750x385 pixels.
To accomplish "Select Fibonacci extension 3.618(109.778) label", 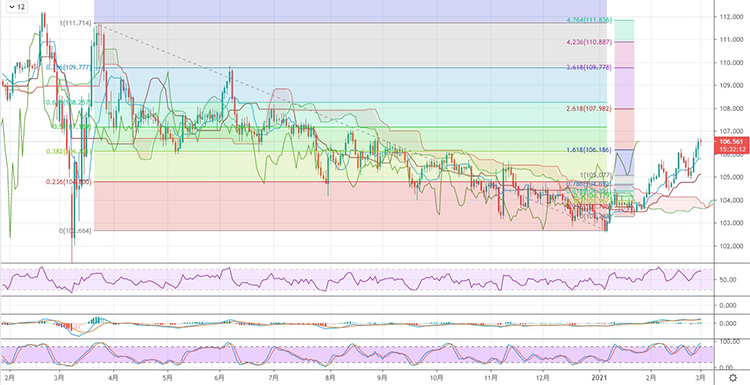I will point(589,68).
